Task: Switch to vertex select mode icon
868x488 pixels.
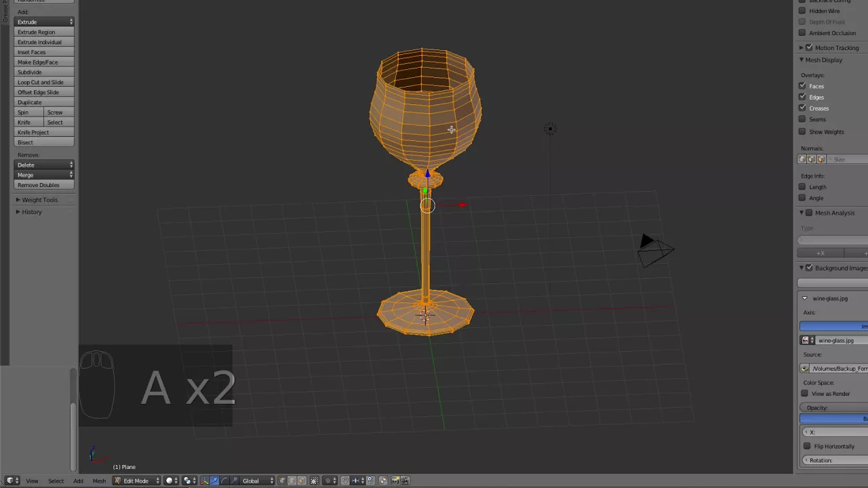Action: coord(282,481)
